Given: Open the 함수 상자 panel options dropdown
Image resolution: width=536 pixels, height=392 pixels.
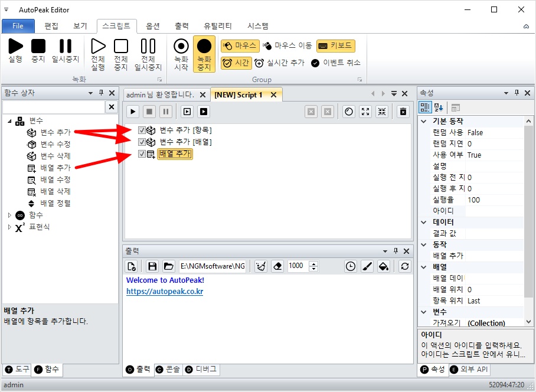Looking at the screenshot, I should pyautogui.click(x=90, y=93).
